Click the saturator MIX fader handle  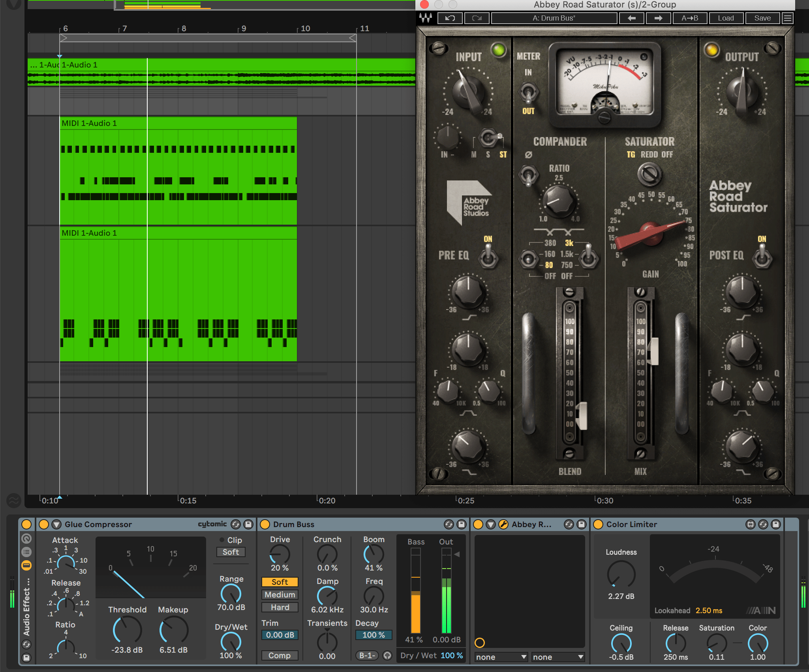(x=654, y=351)
